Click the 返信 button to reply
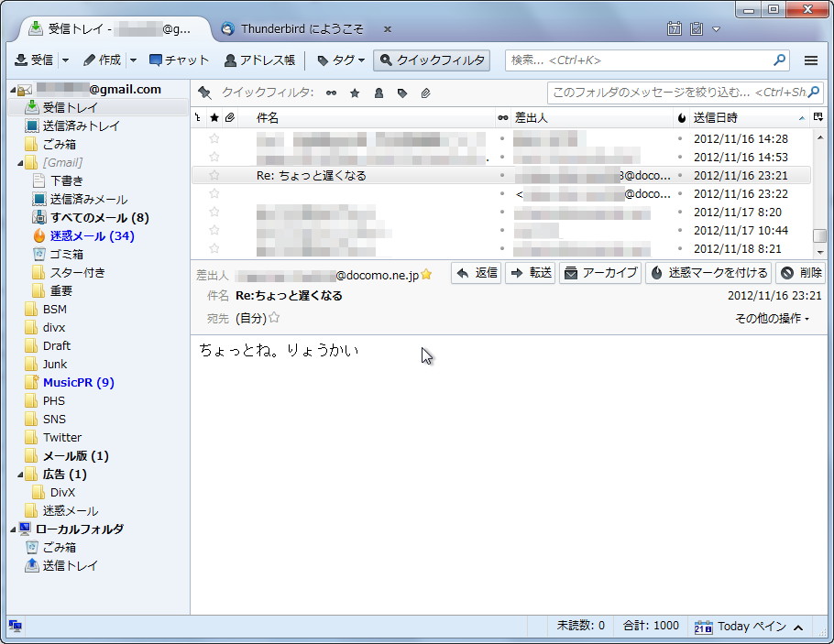This screenshot has height=644, width=834. pos(476,272)
